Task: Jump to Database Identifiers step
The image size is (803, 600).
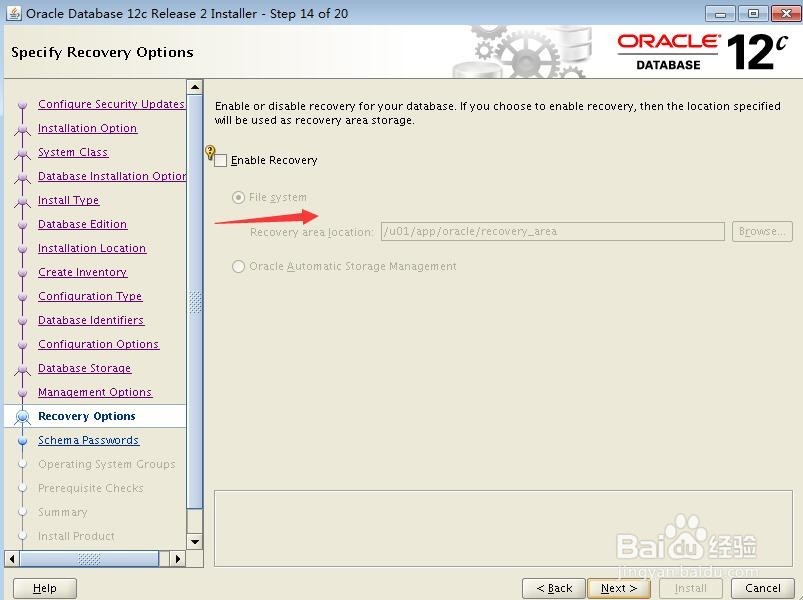Action: pyautogui.click(x=91, y=320)
